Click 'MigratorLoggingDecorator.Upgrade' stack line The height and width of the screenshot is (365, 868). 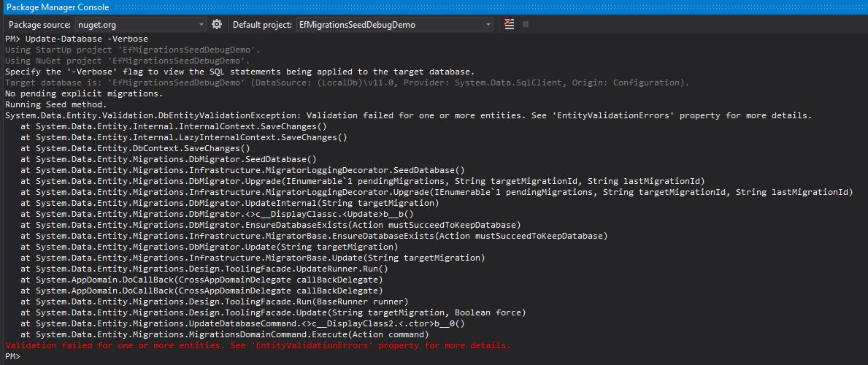(x=437, y=192)
